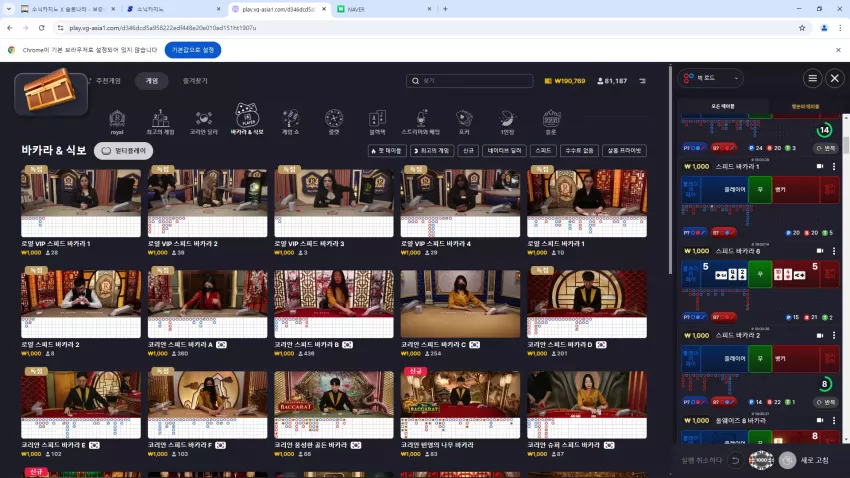Click the side panel vertical scrollbar thumb

(846, 144)
